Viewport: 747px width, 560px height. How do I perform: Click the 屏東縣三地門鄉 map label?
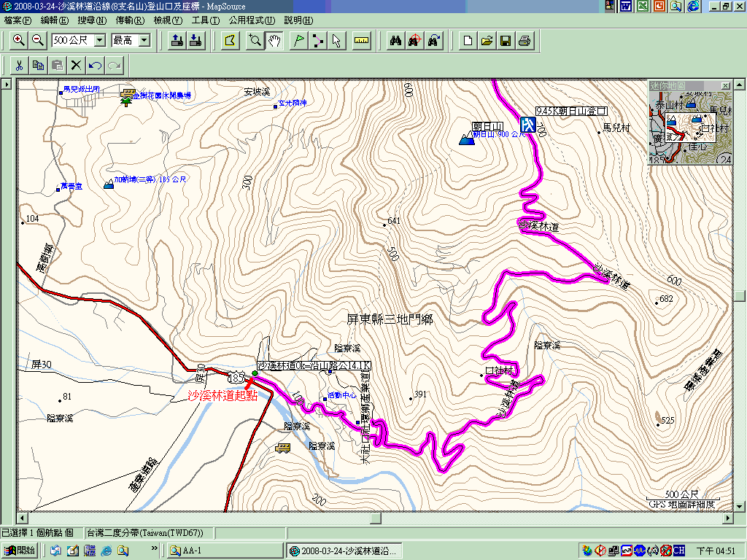390,319
